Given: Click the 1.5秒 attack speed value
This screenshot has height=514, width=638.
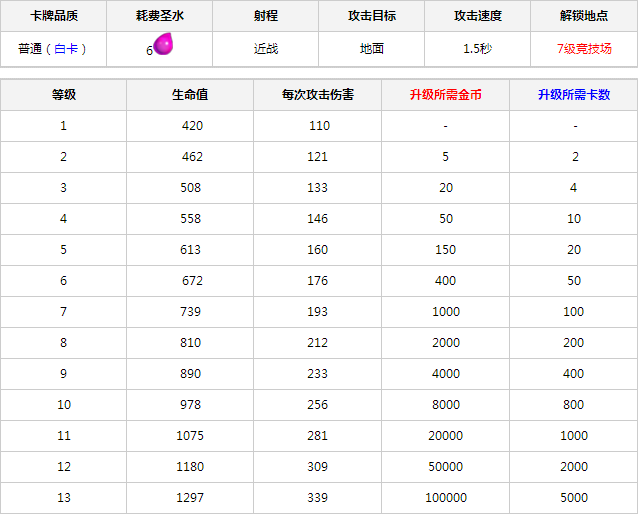Looking at the screenshot, I should point(478,49).
